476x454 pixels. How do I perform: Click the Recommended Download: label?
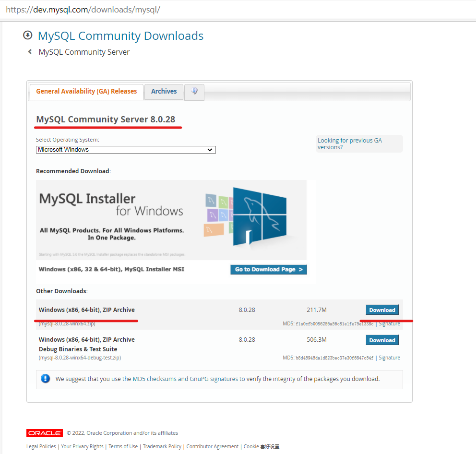tap(73, 171)
